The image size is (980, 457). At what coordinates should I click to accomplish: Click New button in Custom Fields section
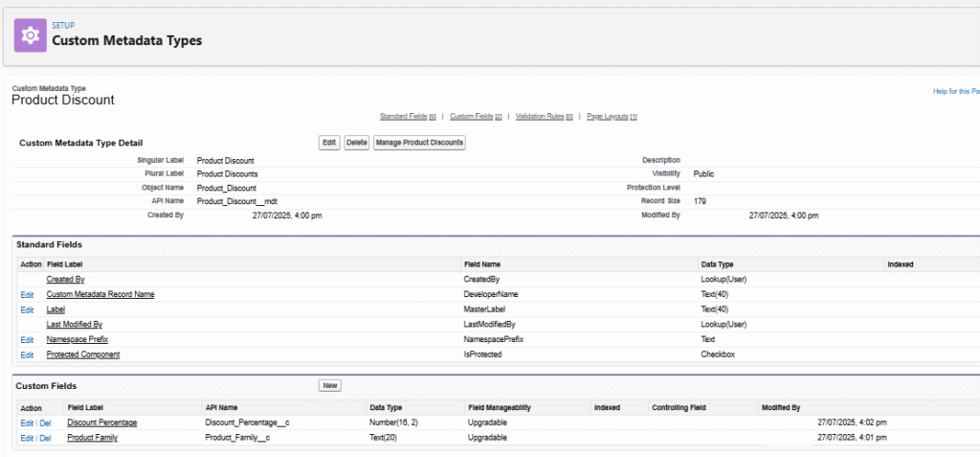click(x=329, y=385)
